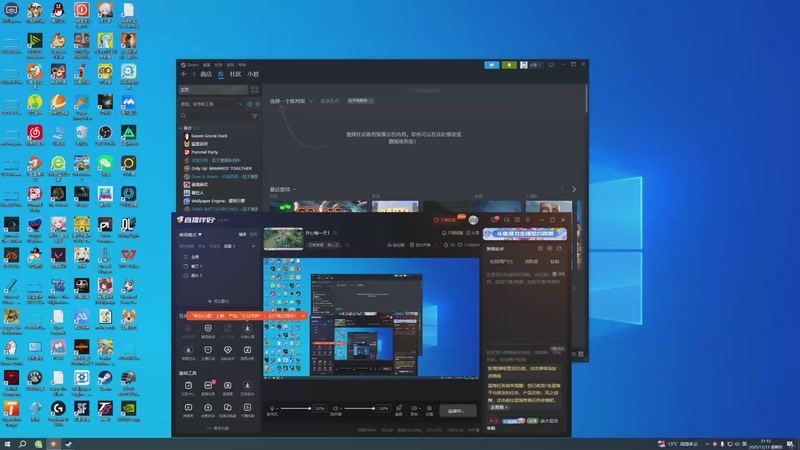This screenshot has height=450, width=800.
Task: Click the record icon in streaming app bottom bar
Action: (414, 409)
